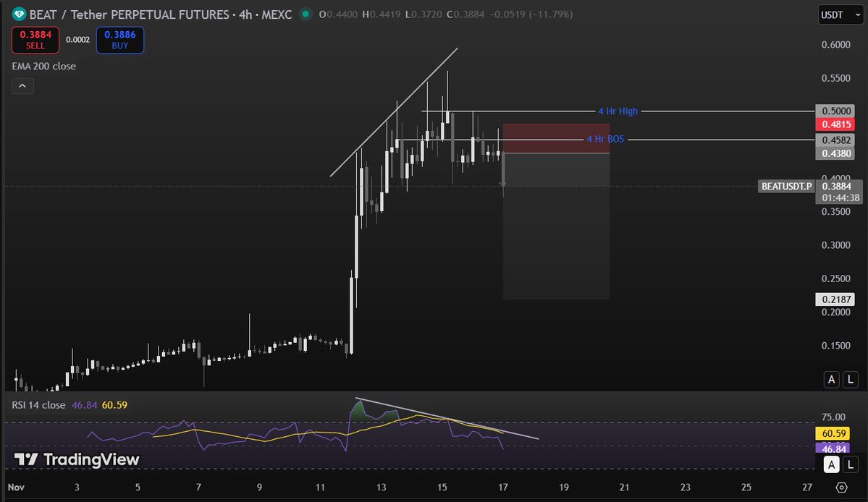Click the 4 Hr High line label
Screen dimensions: 868x502
point(618,111)
